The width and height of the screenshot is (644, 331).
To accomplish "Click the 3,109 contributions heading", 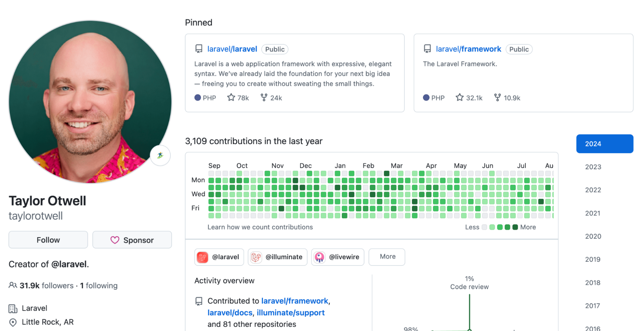I will click(254, 141).
